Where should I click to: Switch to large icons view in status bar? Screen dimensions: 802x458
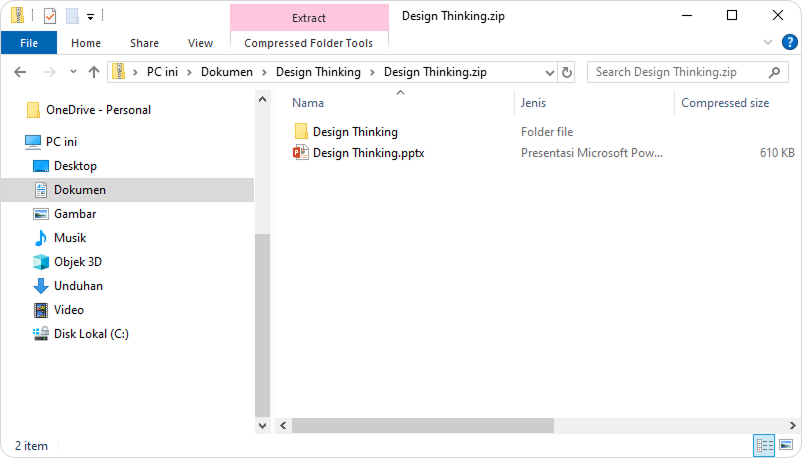[786, 445]
